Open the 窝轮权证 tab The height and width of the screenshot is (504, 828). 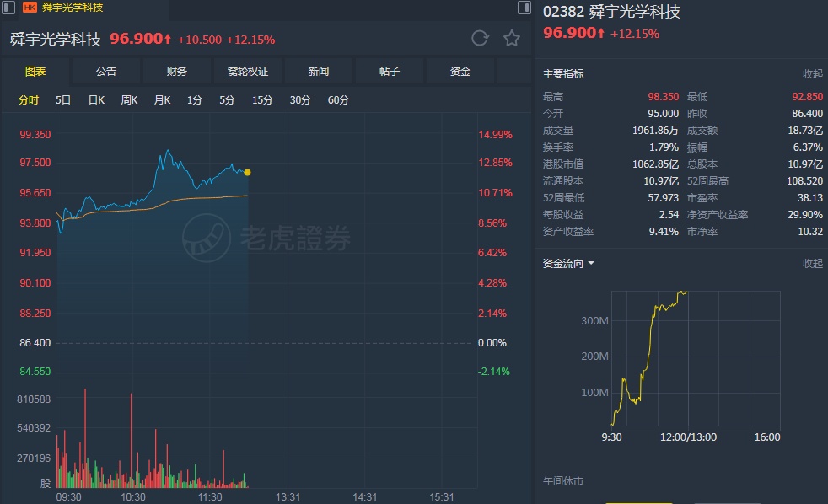click(248, 72)
